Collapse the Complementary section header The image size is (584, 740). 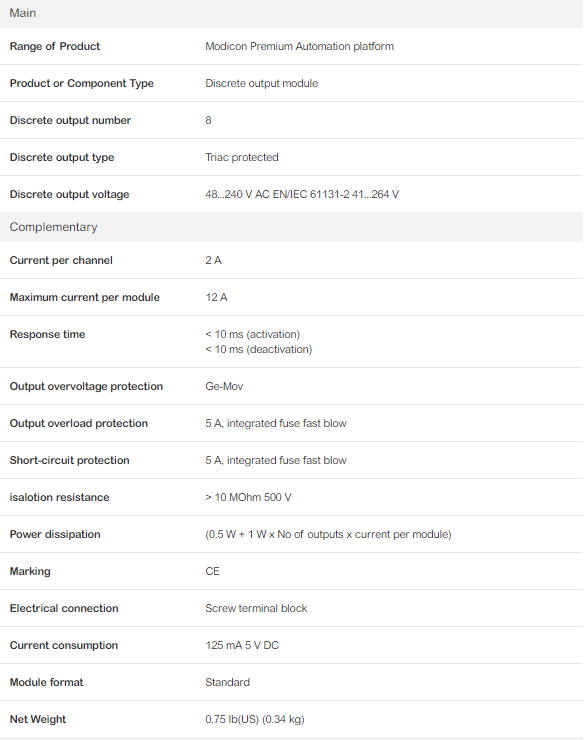[291, 227]
